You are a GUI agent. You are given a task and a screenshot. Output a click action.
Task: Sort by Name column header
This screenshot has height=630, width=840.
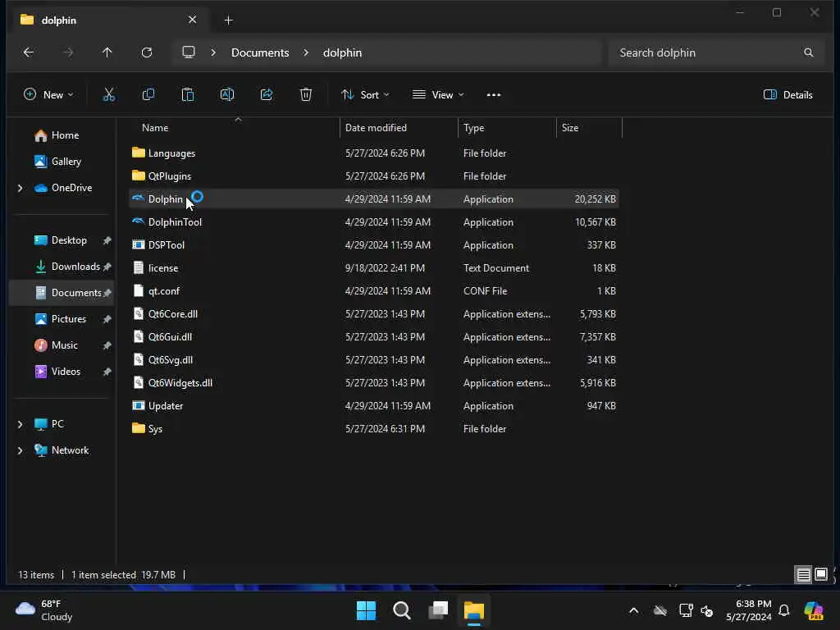155,127
